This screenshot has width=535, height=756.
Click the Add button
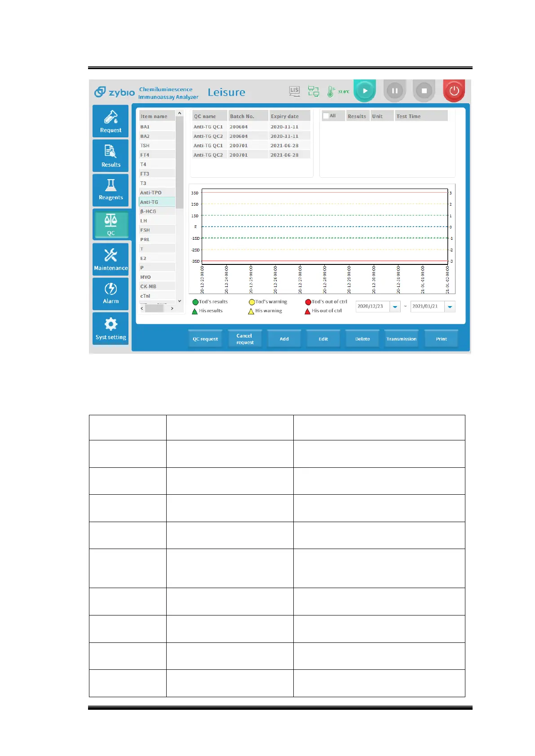pyautogui.click(x=284, y=339)
